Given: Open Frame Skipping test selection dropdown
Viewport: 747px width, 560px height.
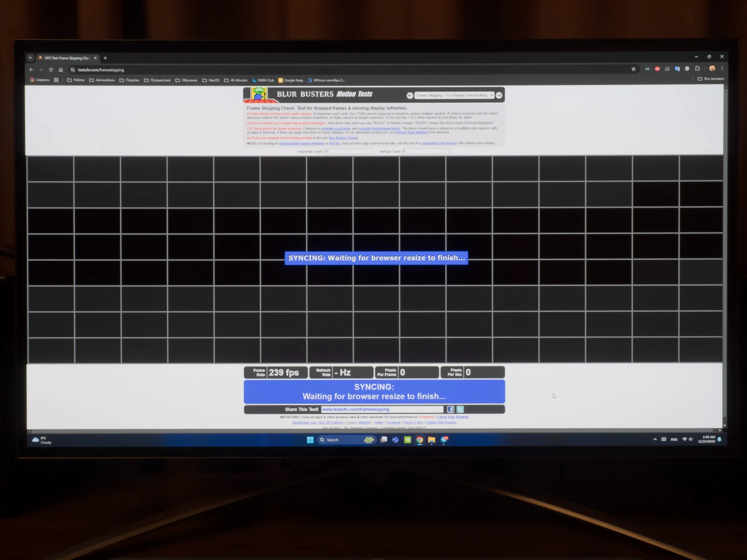Looking at the screenshot, I should click(x=454, y=96).
